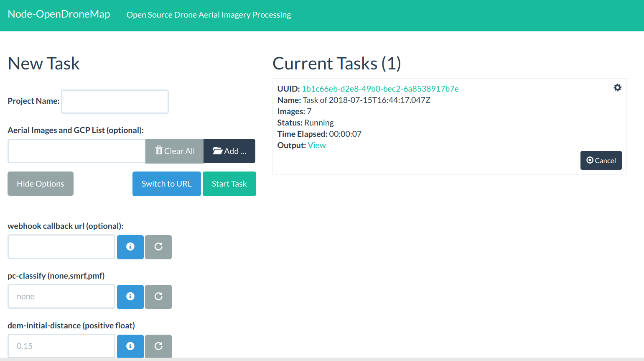Show info for webhook callback url
Image resolution: width=644 pixels, height=361 pixels.
(130, 247)
